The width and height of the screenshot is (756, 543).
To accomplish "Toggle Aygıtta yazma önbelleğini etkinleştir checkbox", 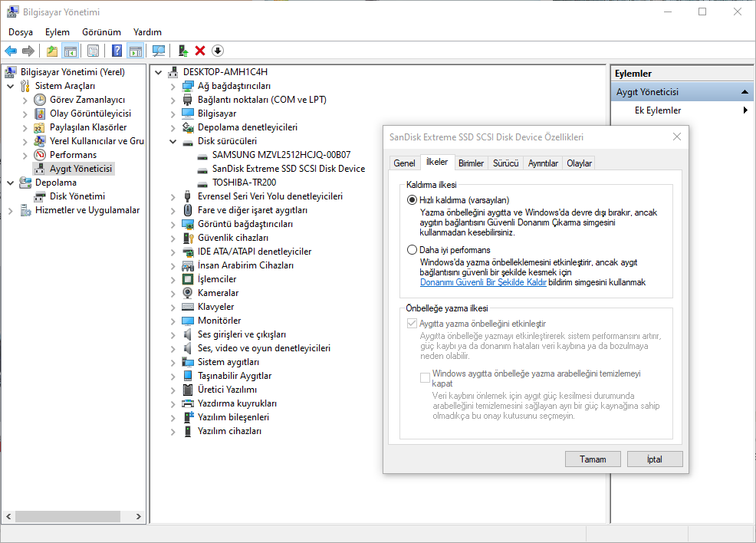I will 413,324.
